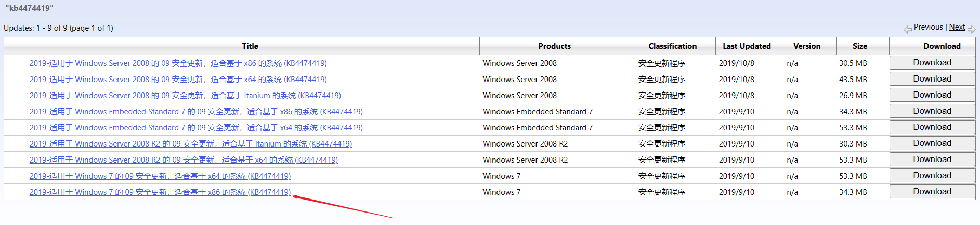Click the Next page arrow icon

pyautogui.click(x=971, y=30)
